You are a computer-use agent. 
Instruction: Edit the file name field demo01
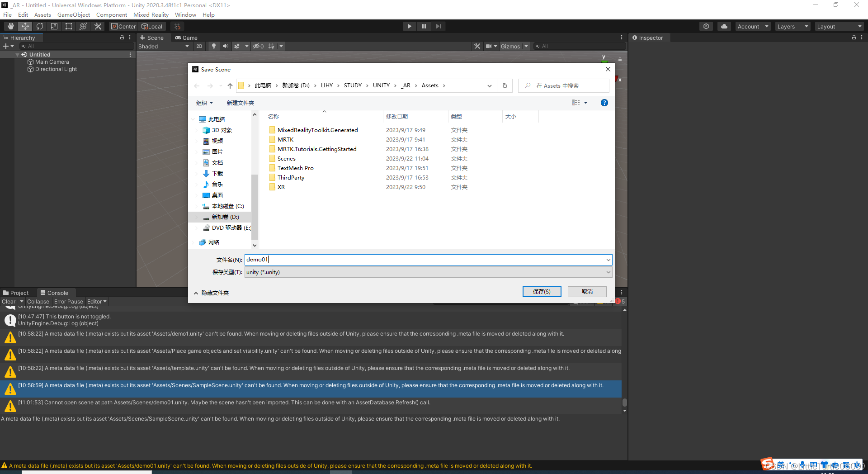[425, 260]
